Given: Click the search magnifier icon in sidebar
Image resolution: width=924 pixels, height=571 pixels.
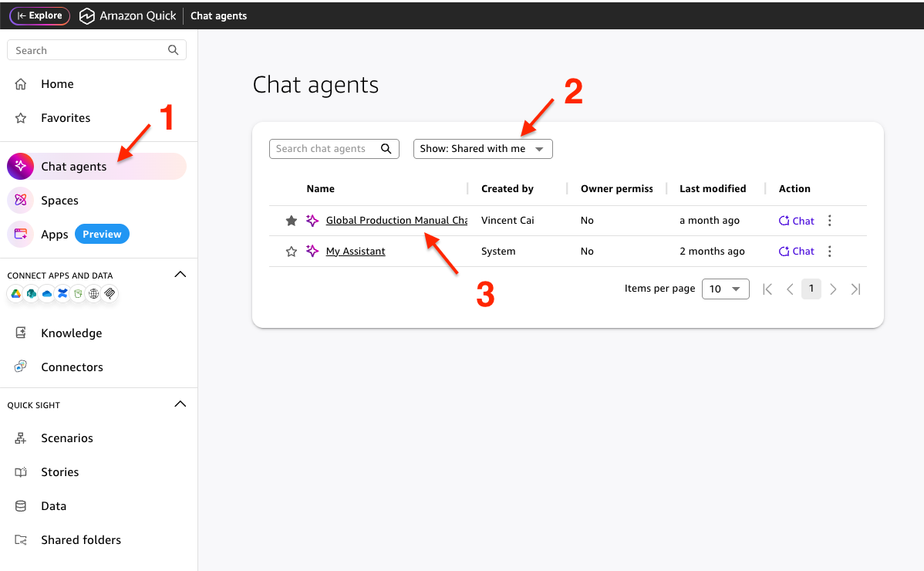Looking at the screenshot, I should tap(173, 50).
